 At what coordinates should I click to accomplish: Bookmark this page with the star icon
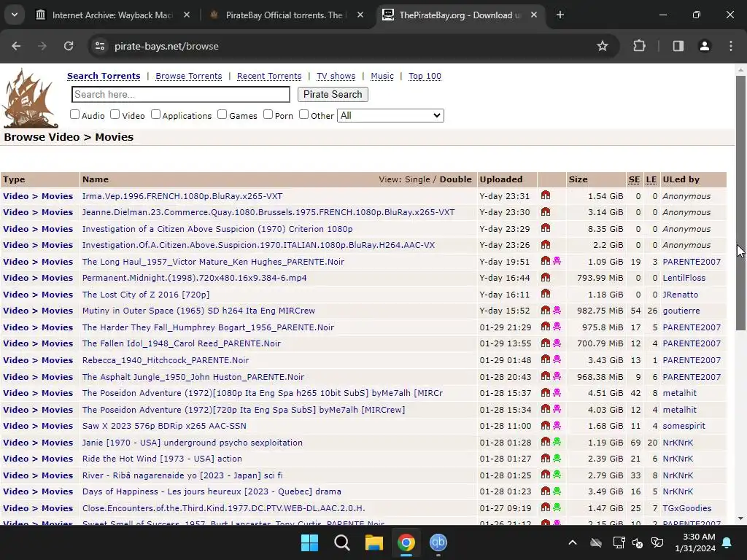tap(602, 46)
